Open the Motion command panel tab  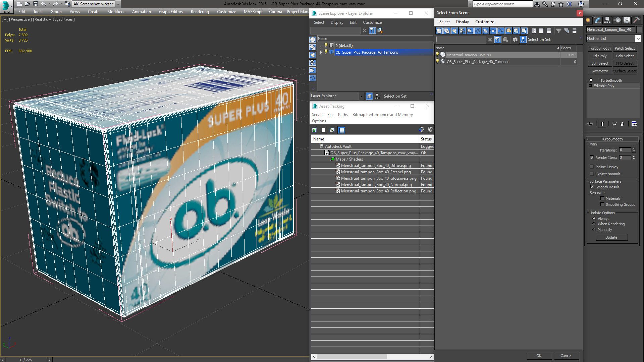(618, 20)
